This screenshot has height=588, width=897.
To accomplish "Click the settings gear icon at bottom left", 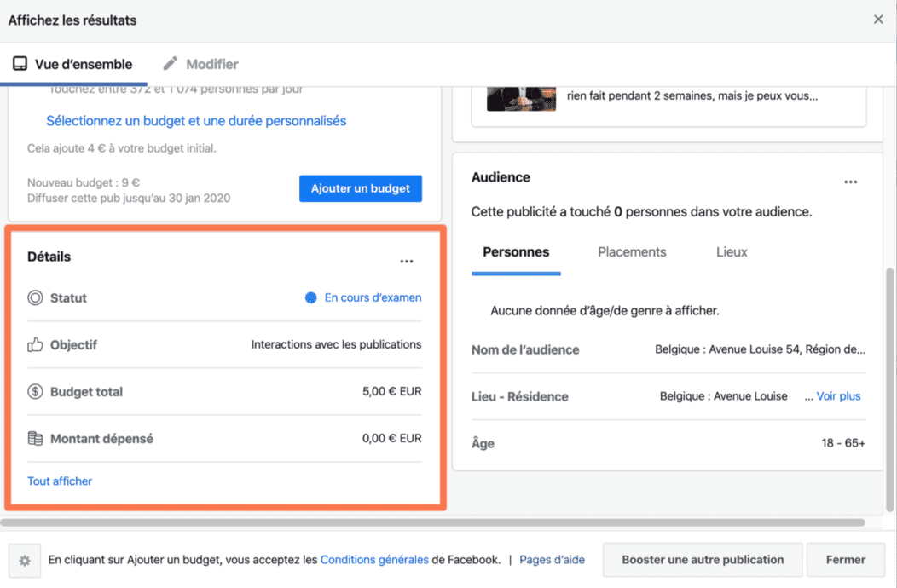I will pos(25,561).
